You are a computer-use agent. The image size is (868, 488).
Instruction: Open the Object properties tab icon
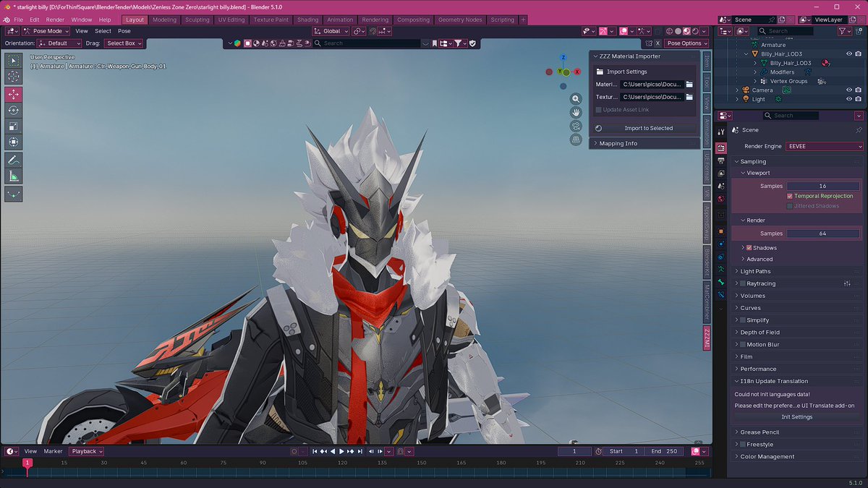click(721, 231)
